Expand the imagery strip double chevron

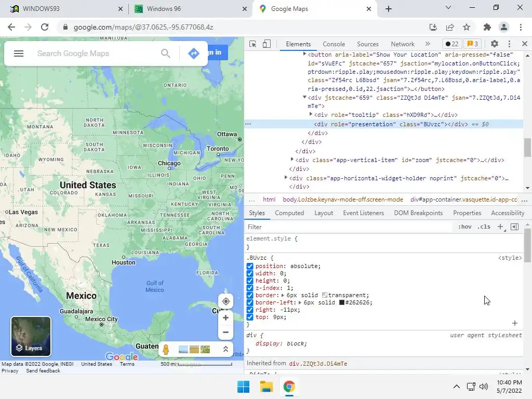[225, 349]
